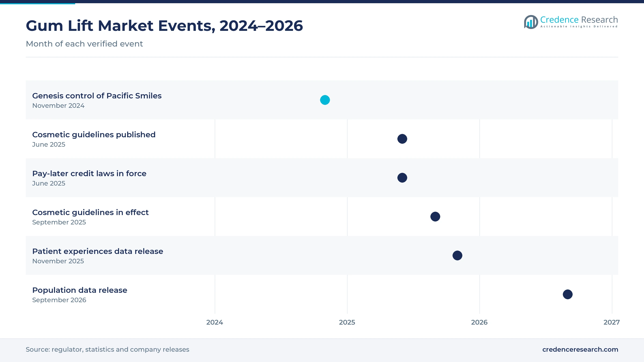Click 'Cosmetic guidelines published' label
The image size is (644, 362).
pyautogui.click(x=94, y=135)
